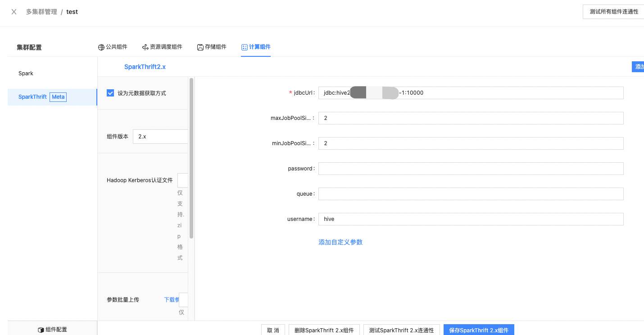
Task: Select Spark in the component list
Action: click(x=52, y=73)
